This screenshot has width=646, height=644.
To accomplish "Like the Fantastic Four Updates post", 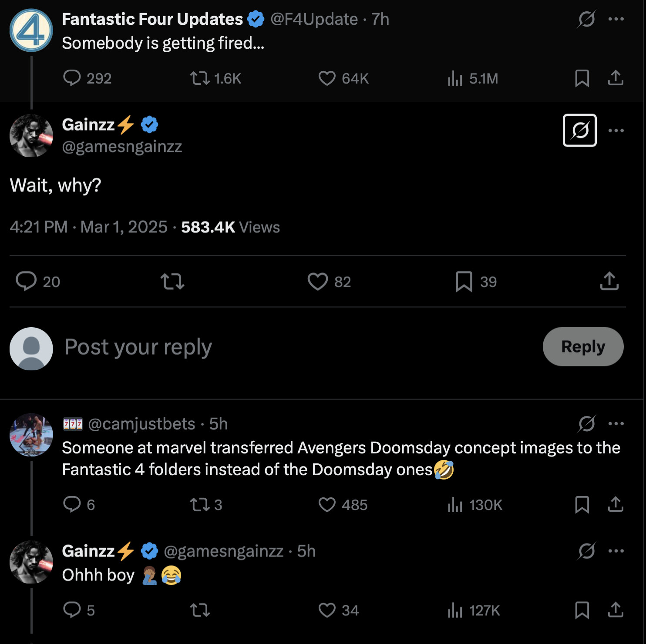I will point(327,78).
